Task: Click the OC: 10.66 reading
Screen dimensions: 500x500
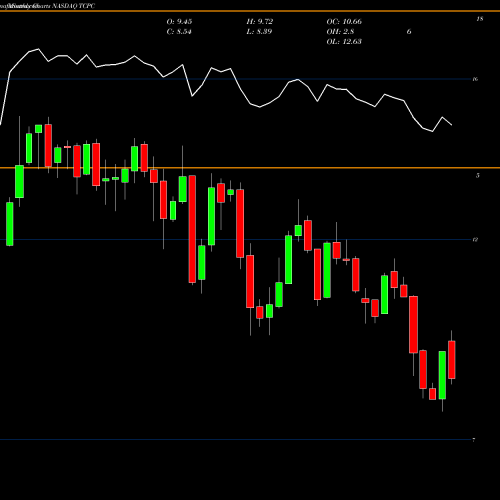Action: click(x=344, y=22)
